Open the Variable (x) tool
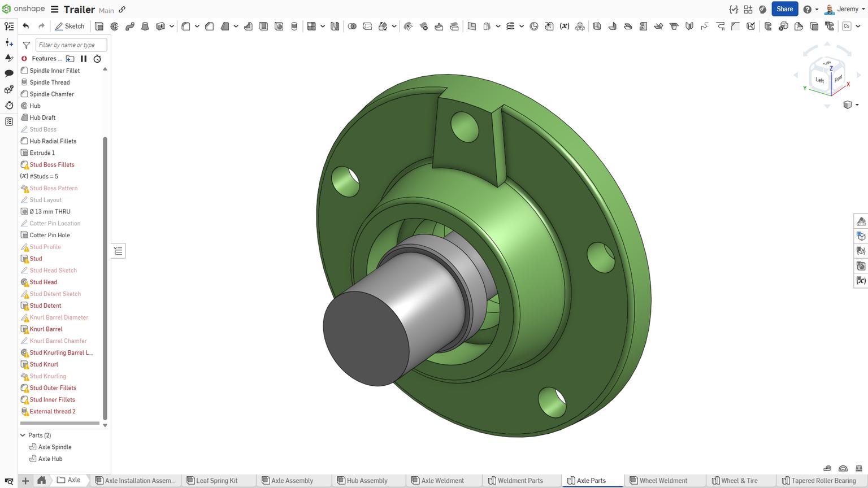The height and width of the screenshot is (488, 868). click(x=564, y=26)
